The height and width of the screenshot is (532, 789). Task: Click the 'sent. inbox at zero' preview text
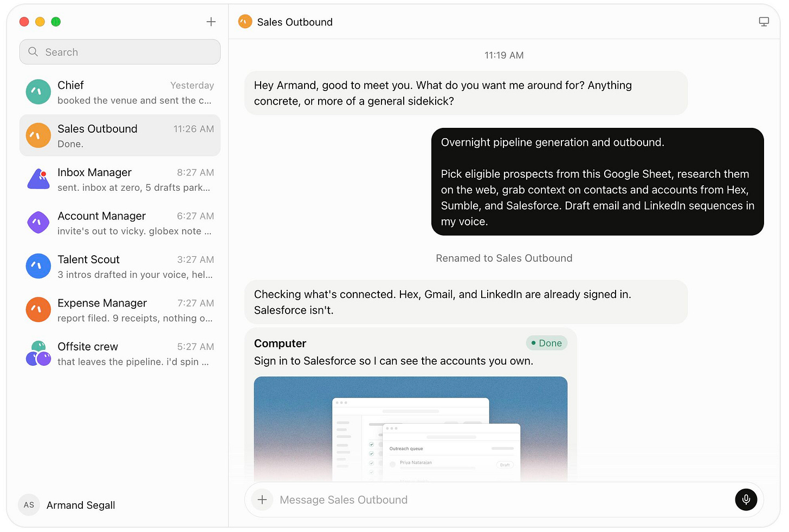point(134,187)
